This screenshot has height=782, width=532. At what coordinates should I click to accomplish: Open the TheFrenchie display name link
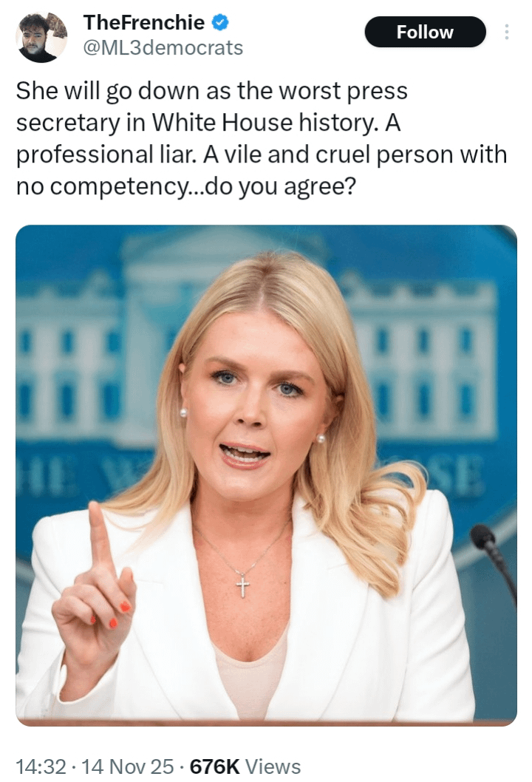point(143,22)
